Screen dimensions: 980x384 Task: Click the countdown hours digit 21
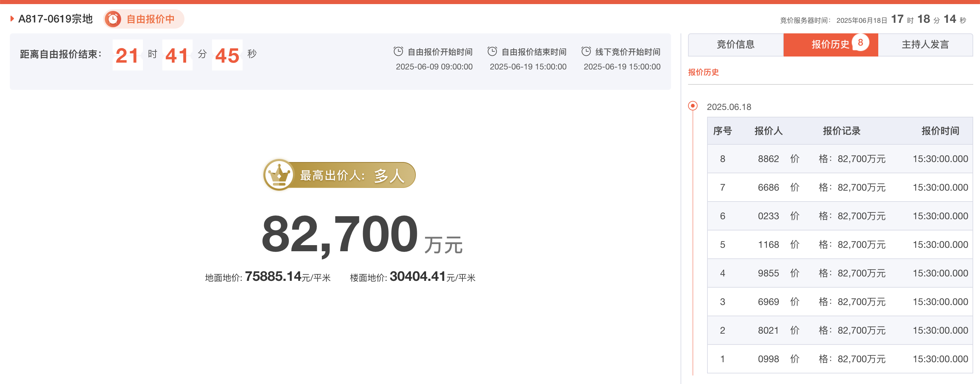[x=128, y=55]
